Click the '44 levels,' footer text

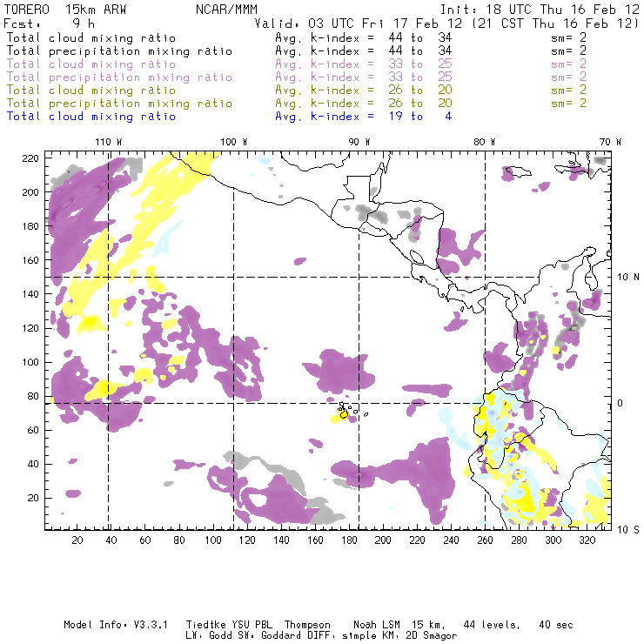pos(492,625)
